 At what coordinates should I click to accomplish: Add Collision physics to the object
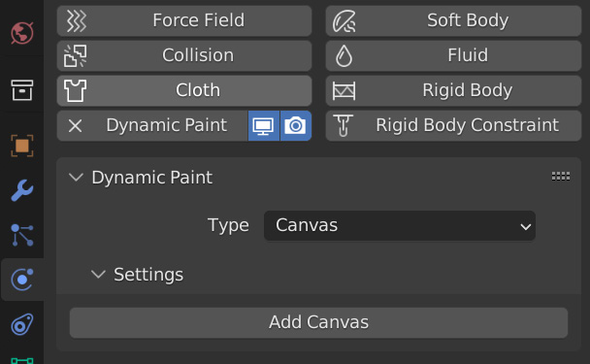[184, 55]
